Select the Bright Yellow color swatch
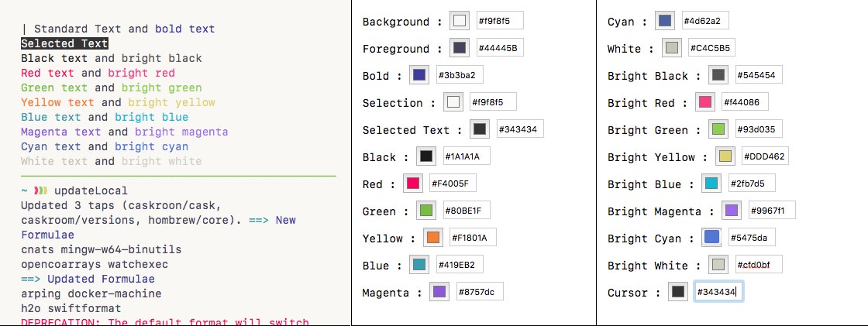Viewport: 868px width, 326px height. [725, 156]
